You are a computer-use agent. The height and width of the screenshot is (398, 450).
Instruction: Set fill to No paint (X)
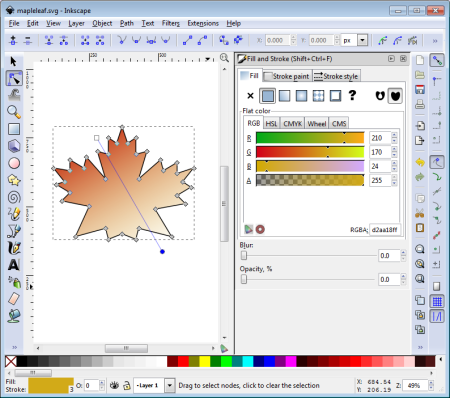click(250, 96)
